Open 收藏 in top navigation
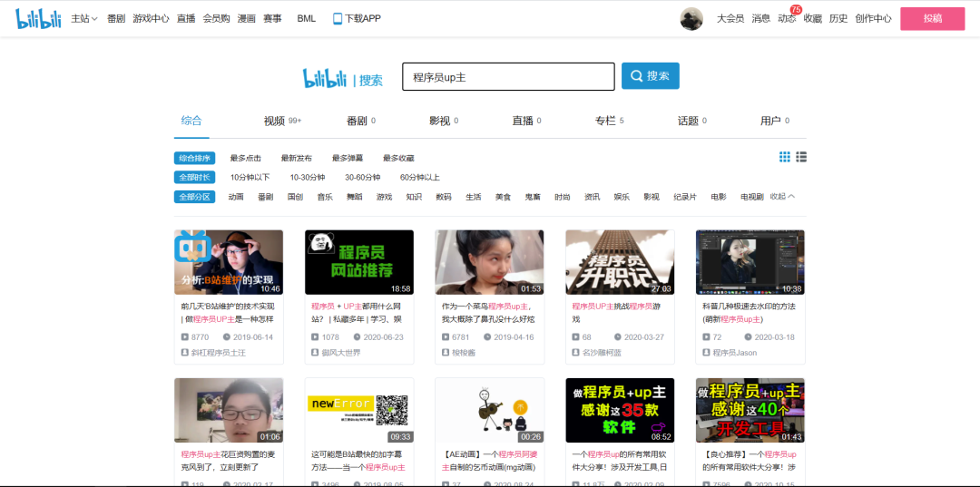The height and width of the screenshot is (487, 980). tap(812, 19)
